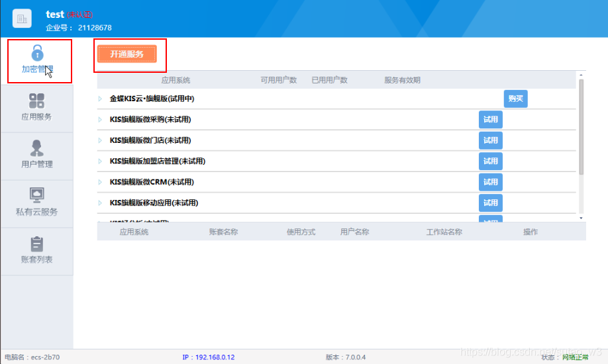Click the 工作站名称 column header
The height and width of the screenshot is (364, 608).
pyautogui.click(x=444, y=232)
